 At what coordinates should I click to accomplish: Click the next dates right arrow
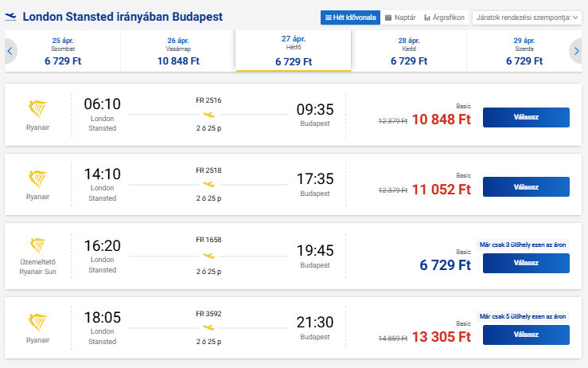pos(576,51)
